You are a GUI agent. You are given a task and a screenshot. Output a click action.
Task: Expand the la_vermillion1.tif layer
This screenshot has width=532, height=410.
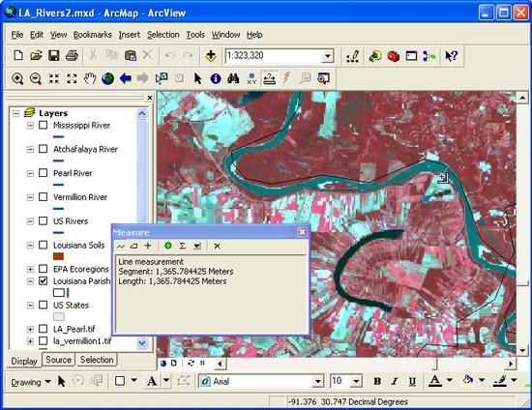tap(30, 341)
